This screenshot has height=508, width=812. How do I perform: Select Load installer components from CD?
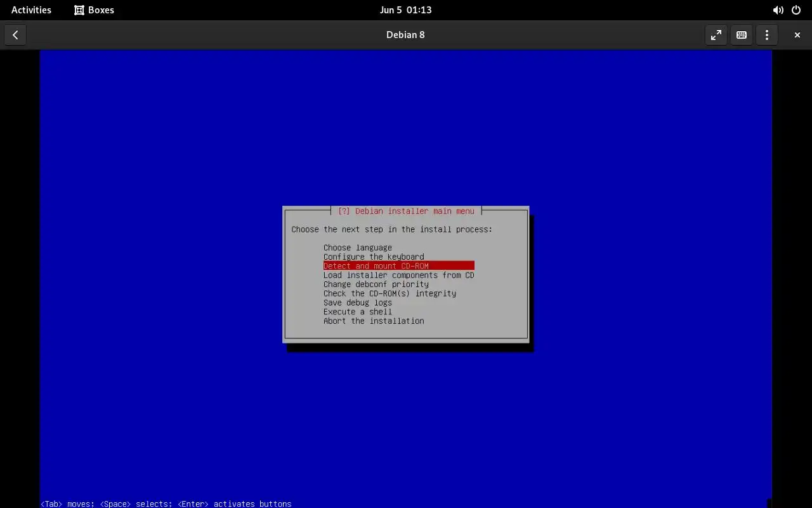398,275
